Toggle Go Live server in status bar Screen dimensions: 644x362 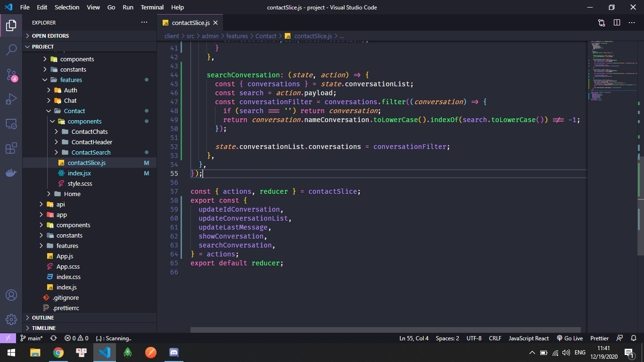(x=570, y=338)
